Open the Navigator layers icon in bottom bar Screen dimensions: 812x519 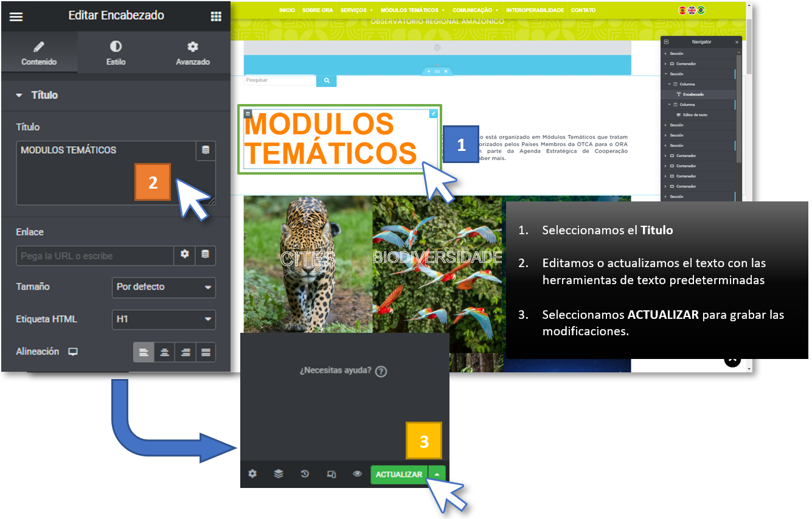[x=279, y=474]
